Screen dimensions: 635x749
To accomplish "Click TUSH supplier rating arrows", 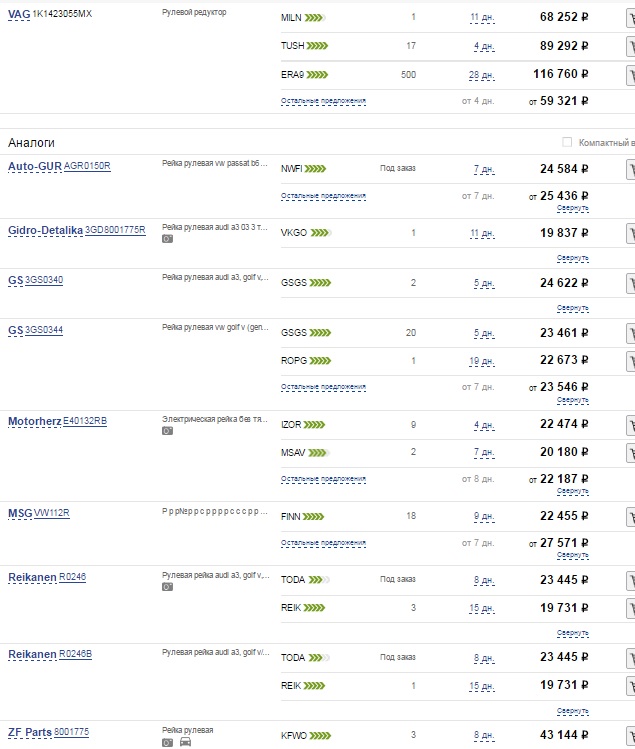I will click(317, 46).
